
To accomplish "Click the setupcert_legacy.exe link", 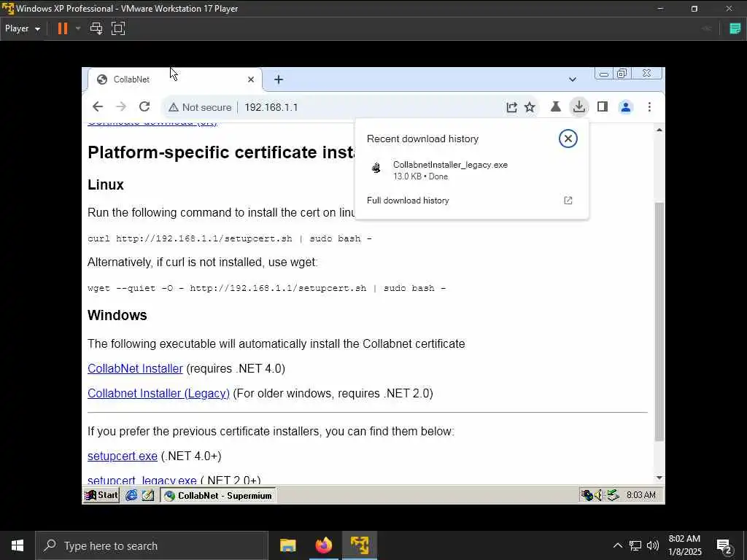I will point(142,480).
